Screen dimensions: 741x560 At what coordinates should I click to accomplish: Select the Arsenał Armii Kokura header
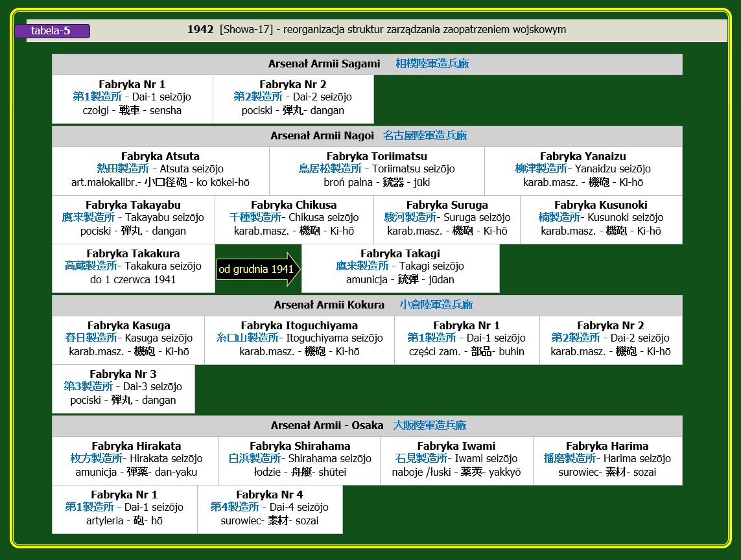click(329, 305)
